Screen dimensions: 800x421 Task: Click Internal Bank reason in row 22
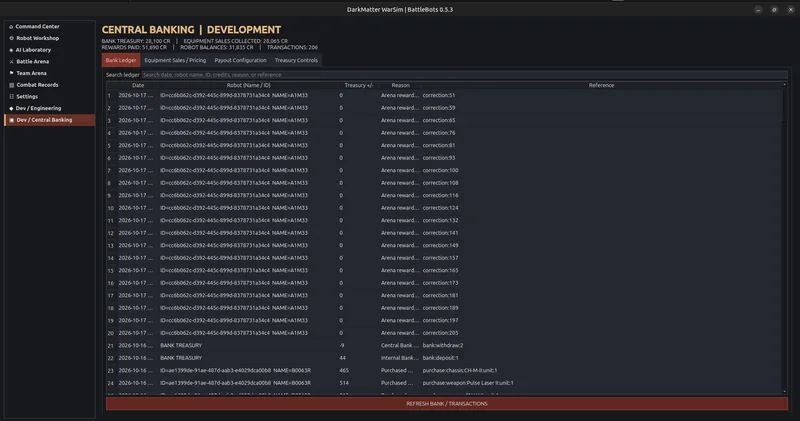pos(400,358)
